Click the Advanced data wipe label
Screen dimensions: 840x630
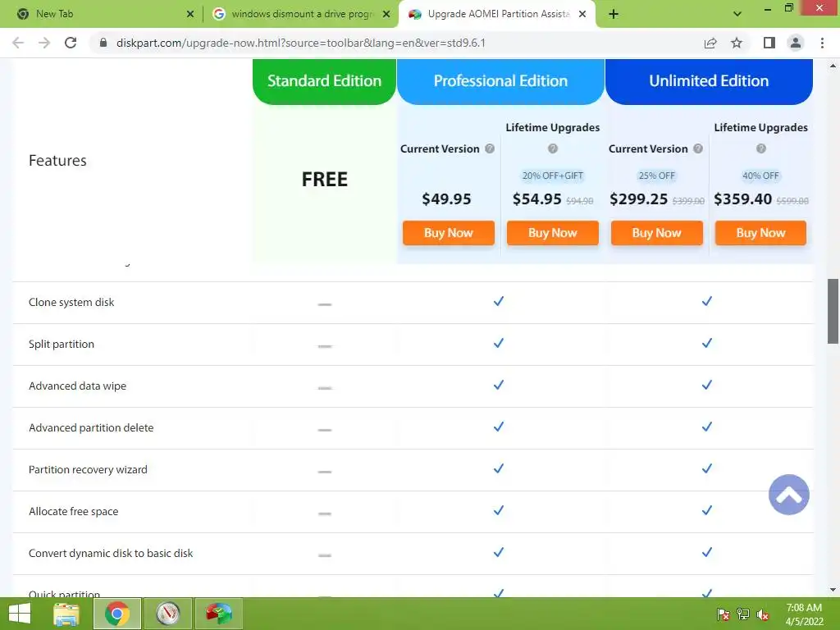click(x=77, y=386)
